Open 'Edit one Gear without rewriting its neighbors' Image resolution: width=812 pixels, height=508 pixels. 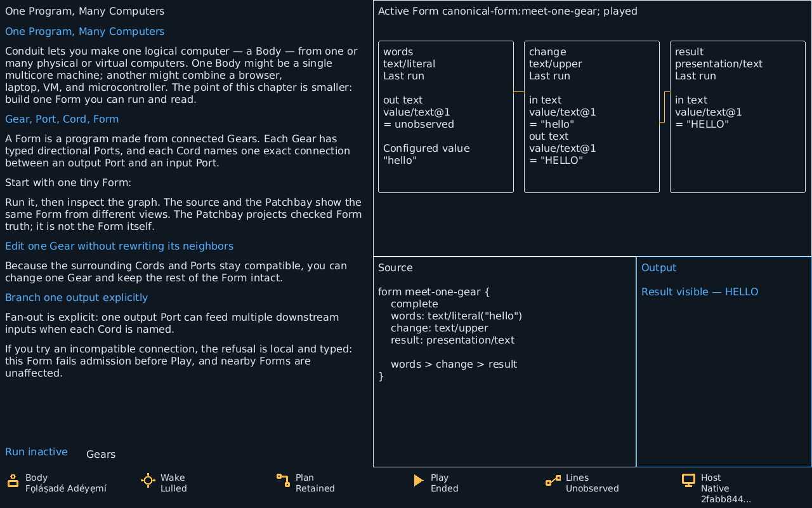119,246
